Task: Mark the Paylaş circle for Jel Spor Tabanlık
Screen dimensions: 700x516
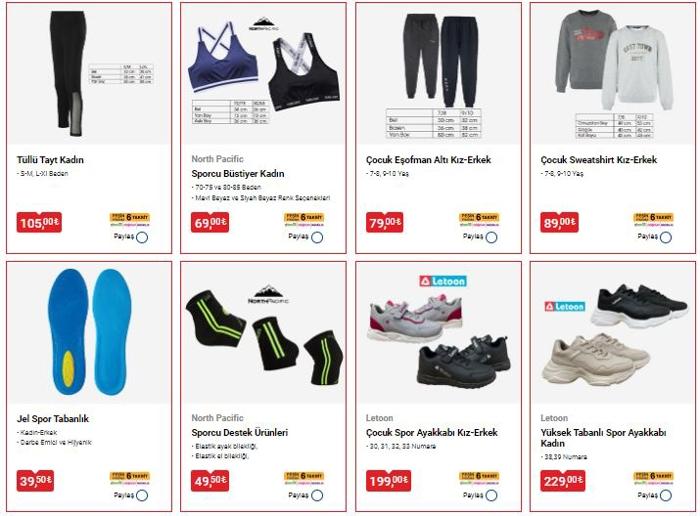Action: [142, 495]
